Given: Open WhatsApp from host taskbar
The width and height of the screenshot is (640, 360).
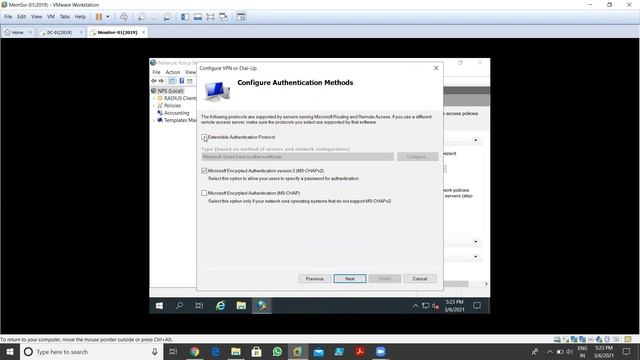Looking at the screenshot, I should click(x=277, y=351).
